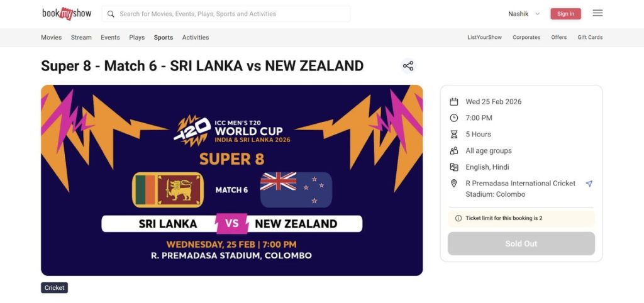Go to the Sports section
This screenshot has width=644, height=303.
point(164,38)
